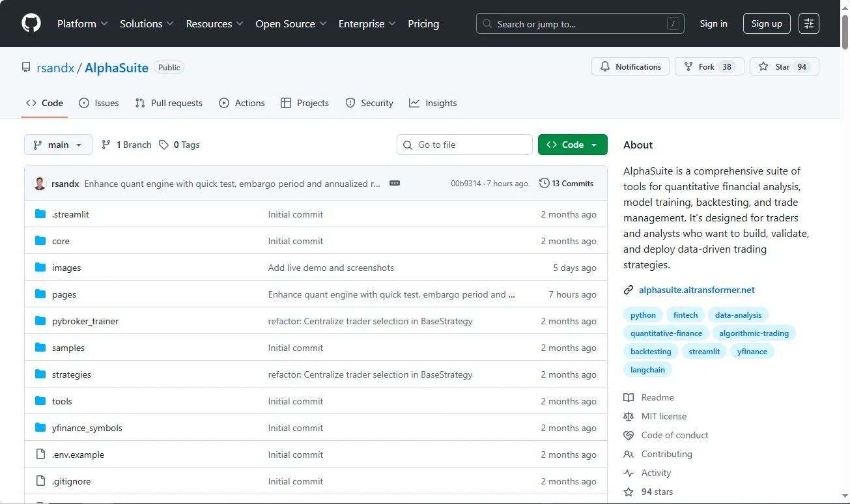Image resolution: width=850 pixels, height=504 pixels.
Task: Open the appearance settings icon top right
Action: [808, 23]
